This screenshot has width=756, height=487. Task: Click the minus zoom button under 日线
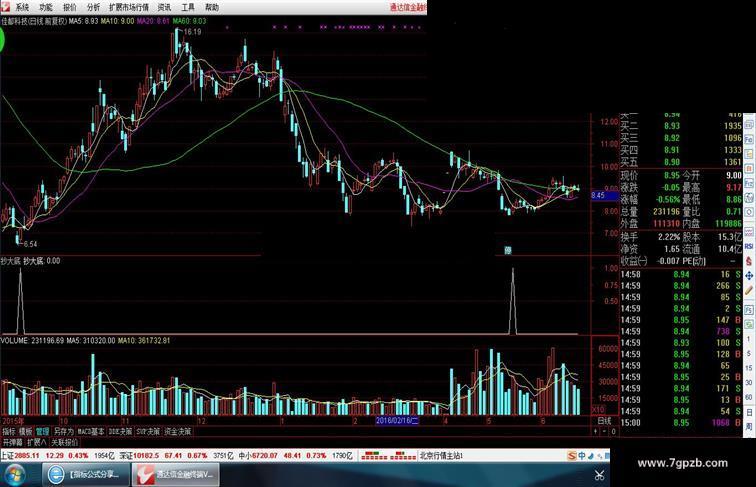pyautogui.click(x=604, y=432)
